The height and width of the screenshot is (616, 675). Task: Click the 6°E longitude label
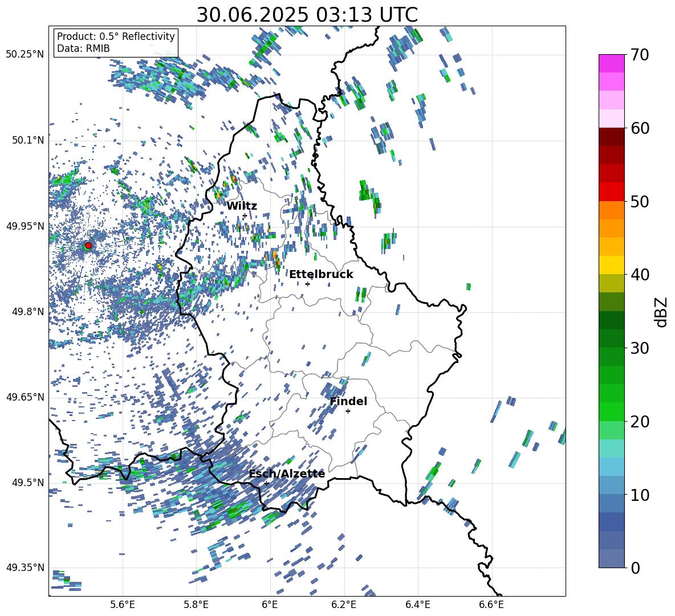270,605
